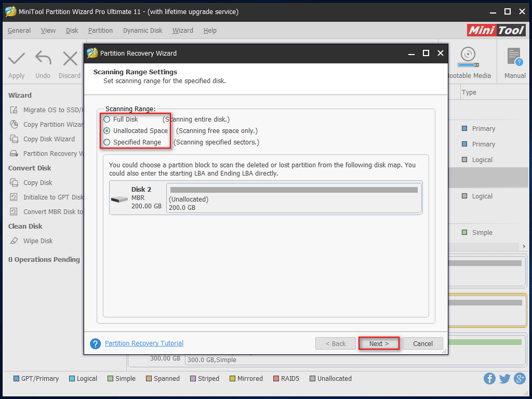Click the GPT/Primary legend color swatch
Screen dimensions: 532x399
pos(16,379)
